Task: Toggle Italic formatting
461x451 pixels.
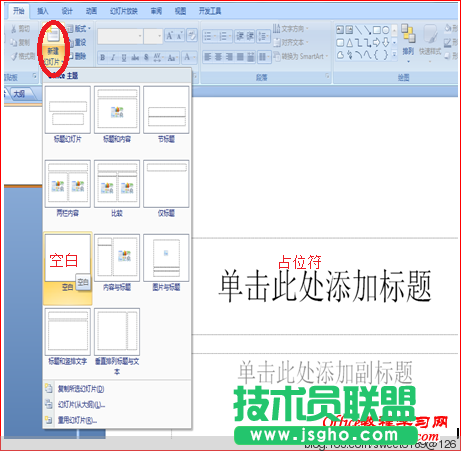Action: click(x=113, y=57)
